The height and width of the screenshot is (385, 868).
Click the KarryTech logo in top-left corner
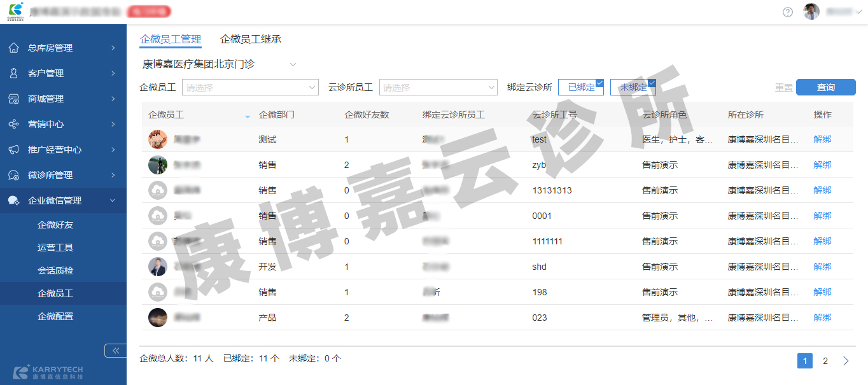(x=17, y=11)
